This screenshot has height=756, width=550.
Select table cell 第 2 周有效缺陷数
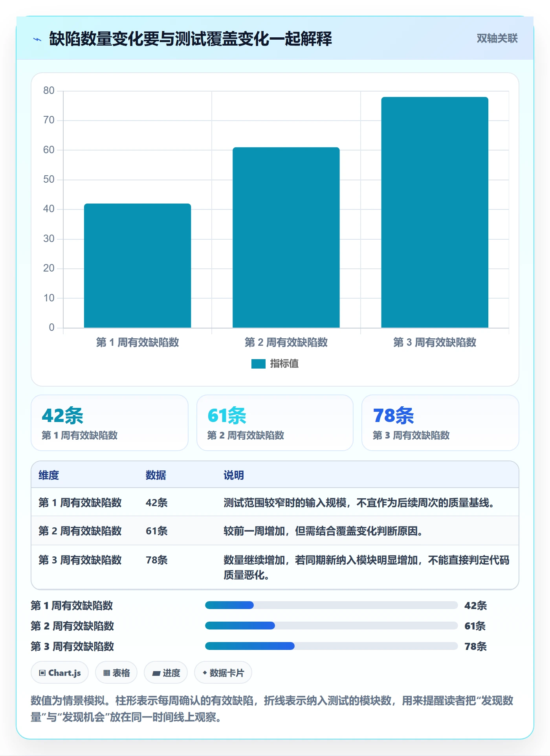80,531
